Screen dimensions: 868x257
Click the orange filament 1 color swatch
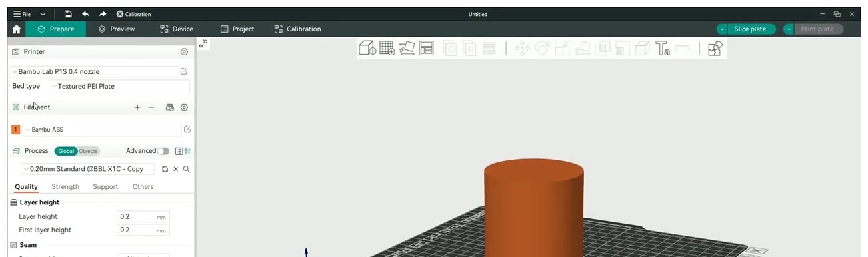(x=16, y=130)
